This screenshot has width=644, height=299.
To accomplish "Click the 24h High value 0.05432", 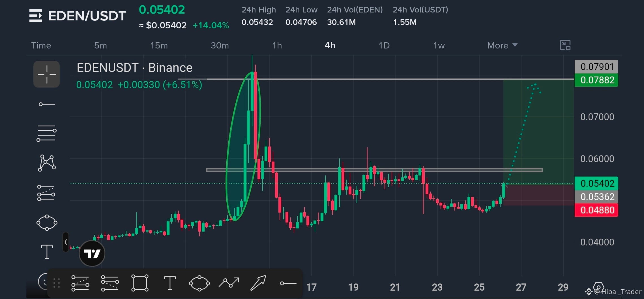I will (257, 22).
